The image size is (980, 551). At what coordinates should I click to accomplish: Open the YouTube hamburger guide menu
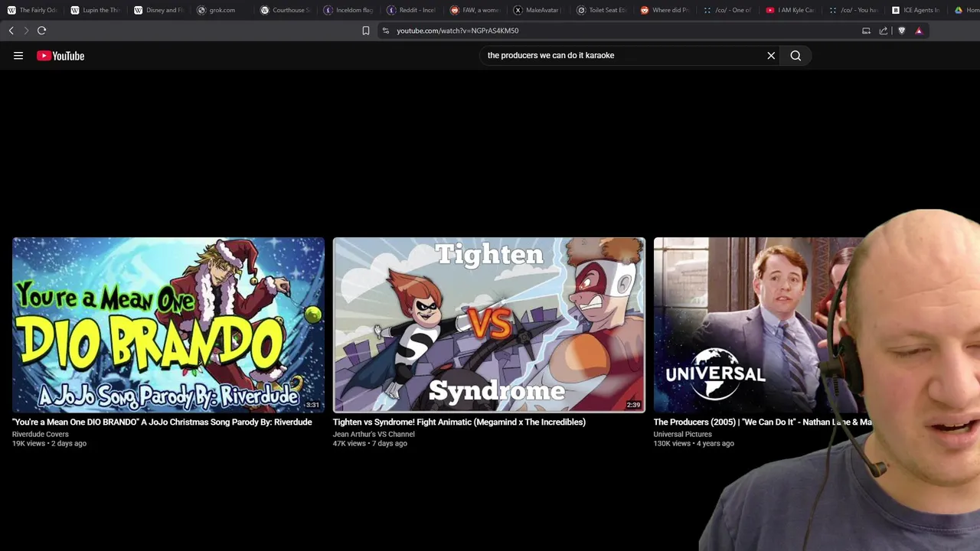point(18,55)
